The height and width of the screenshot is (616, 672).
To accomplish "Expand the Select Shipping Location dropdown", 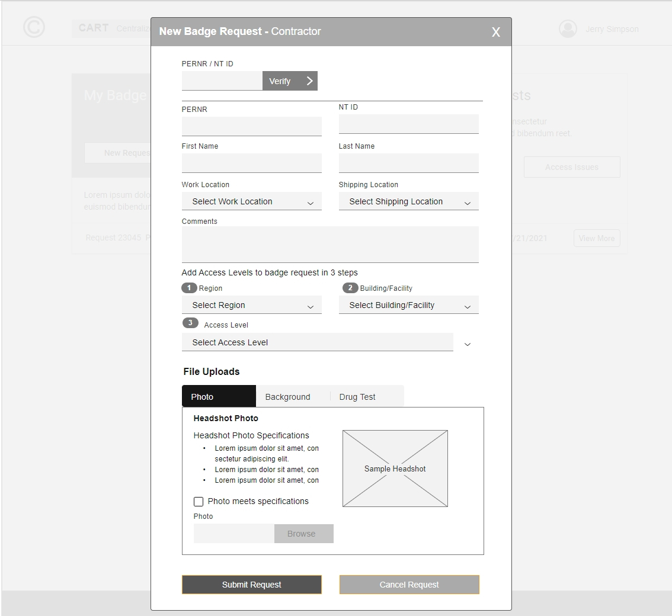I will (408, 202).
